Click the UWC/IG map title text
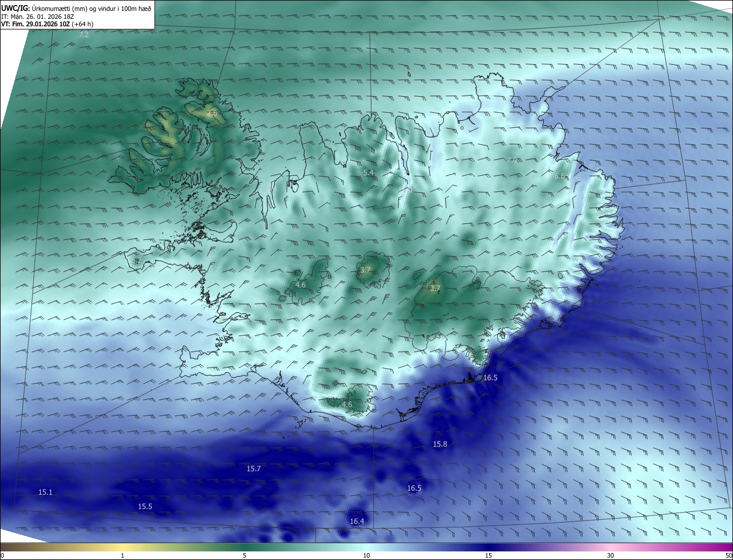The image size is (733, 560). [76, 9]
